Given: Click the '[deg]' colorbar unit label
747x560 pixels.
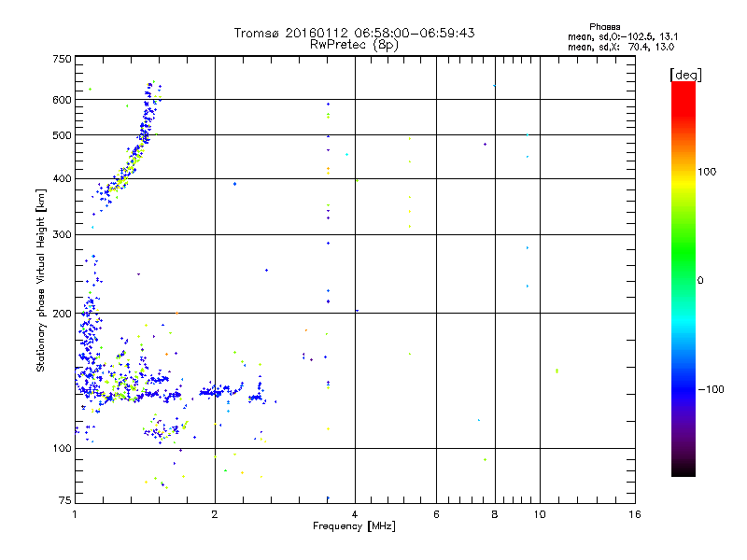Looking at the screenshot, I should coord(685,75).
